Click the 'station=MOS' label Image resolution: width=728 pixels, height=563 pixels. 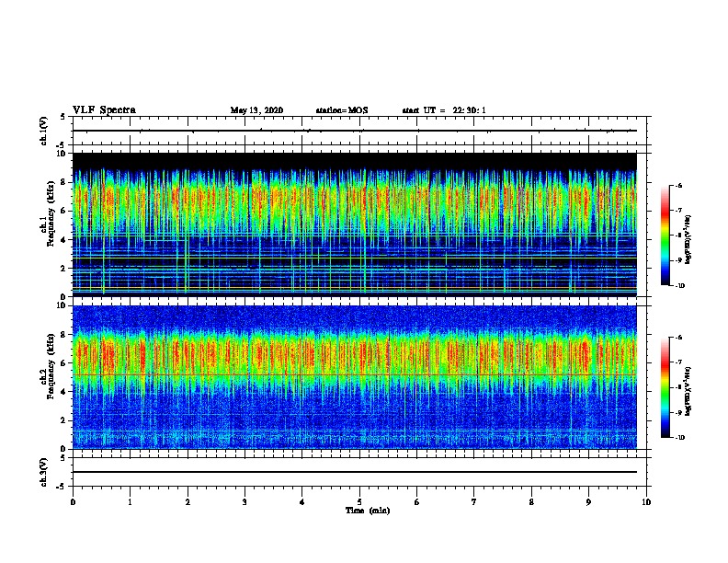coord(342,110)
